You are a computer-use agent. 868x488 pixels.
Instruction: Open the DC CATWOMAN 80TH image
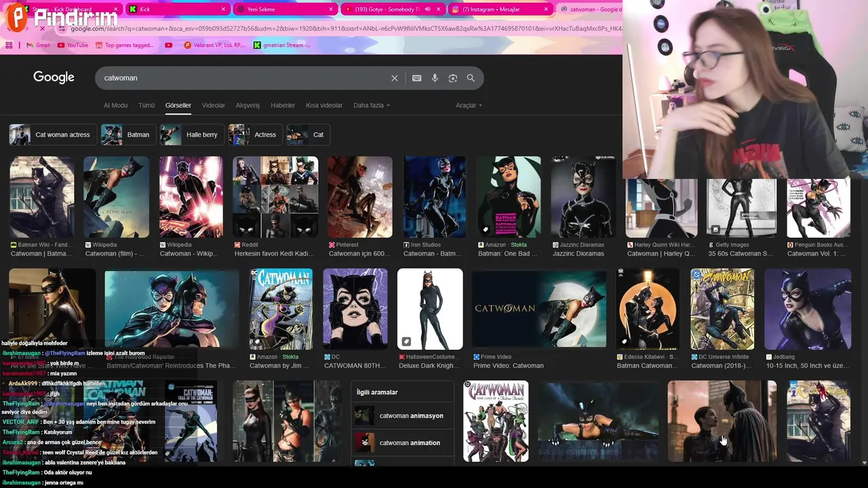point(355,309)
